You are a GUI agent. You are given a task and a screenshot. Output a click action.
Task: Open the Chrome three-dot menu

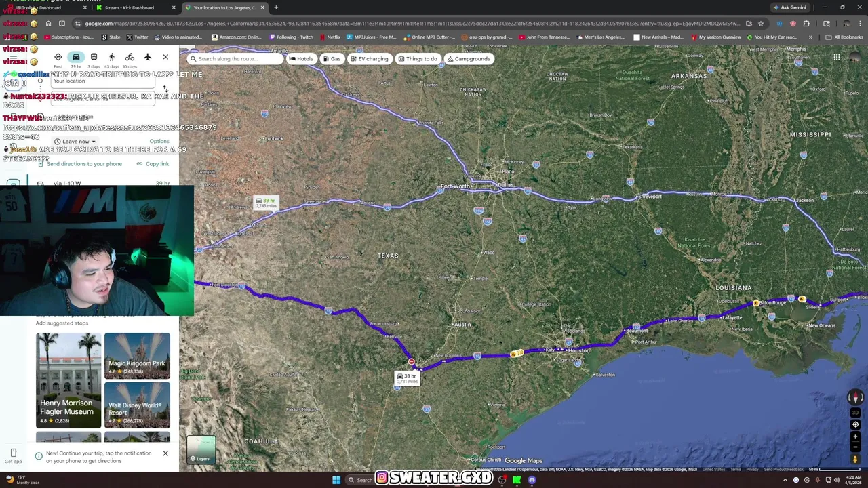859,24
